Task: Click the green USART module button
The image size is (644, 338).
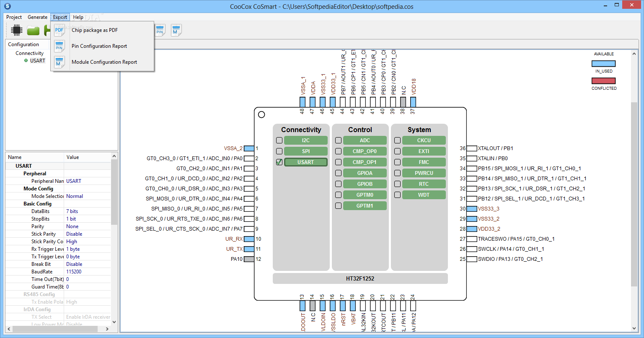Action: (306, 162)
